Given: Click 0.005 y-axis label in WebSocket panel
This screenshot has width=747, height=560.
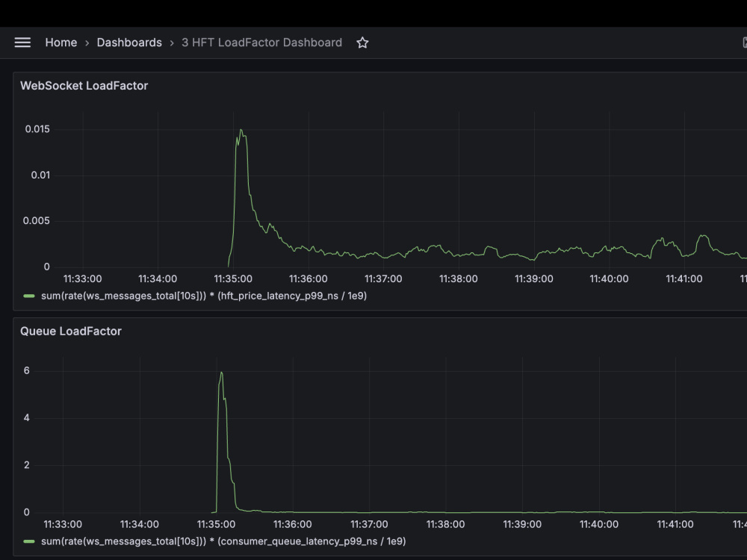Looking at the screenshot, I should click(36, 221).
